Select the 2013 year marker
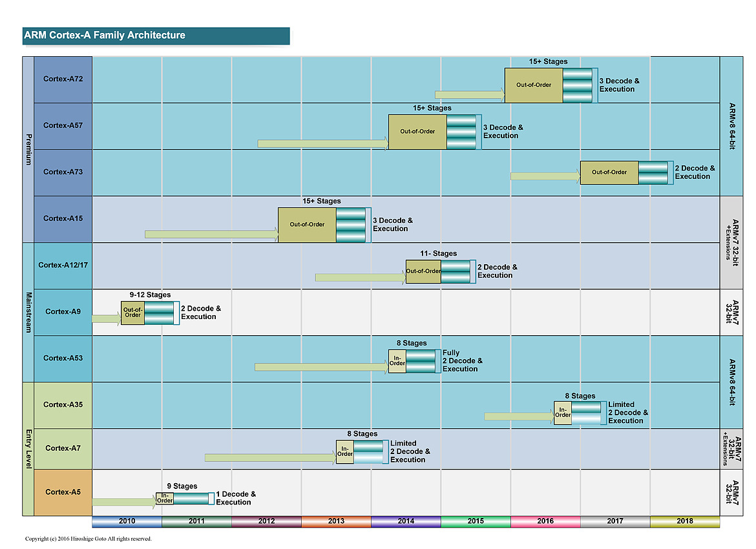 336,521
